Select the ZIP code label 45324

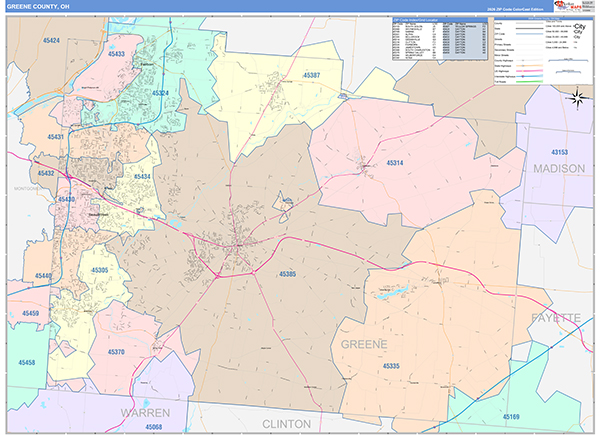click(160, 93)
